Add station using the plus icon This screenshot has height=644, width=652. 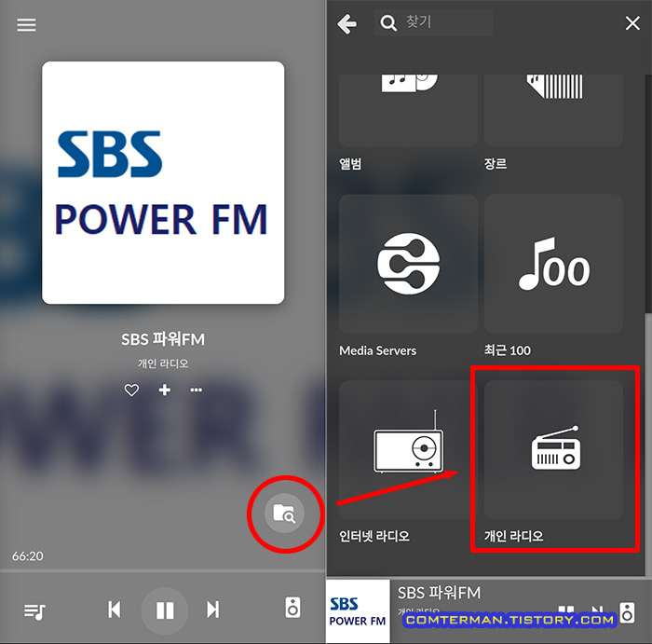165,390
